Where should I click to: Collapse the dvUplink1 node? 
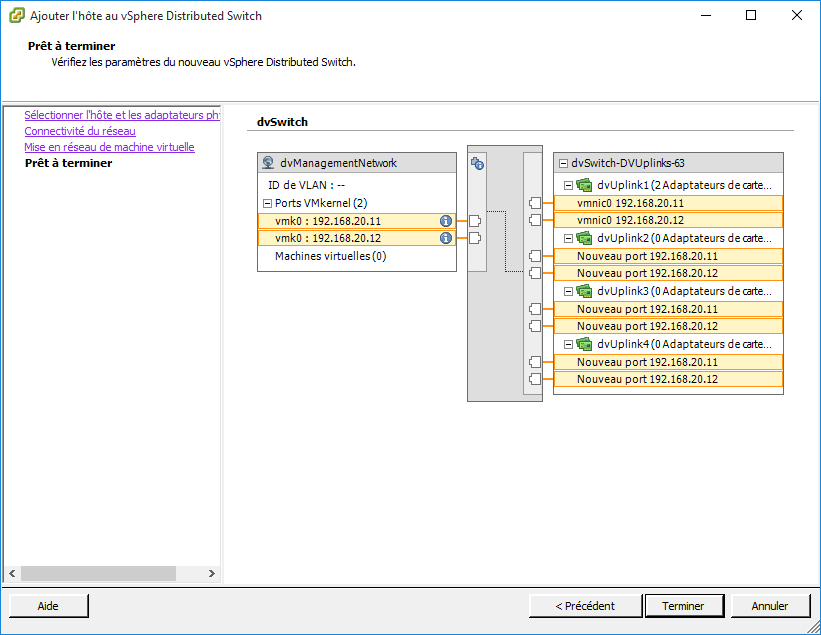pyautogui.click(x=569, y=185)
